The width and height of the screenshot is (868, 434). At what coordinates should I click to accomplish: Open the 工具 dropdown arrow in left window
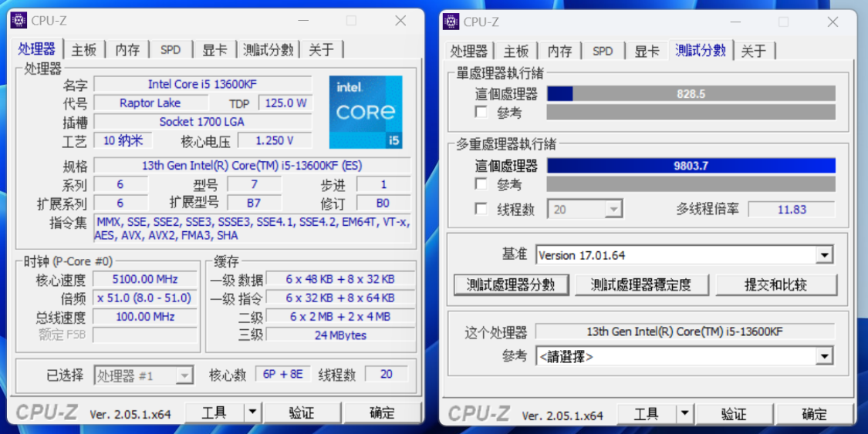pos(252,412)
